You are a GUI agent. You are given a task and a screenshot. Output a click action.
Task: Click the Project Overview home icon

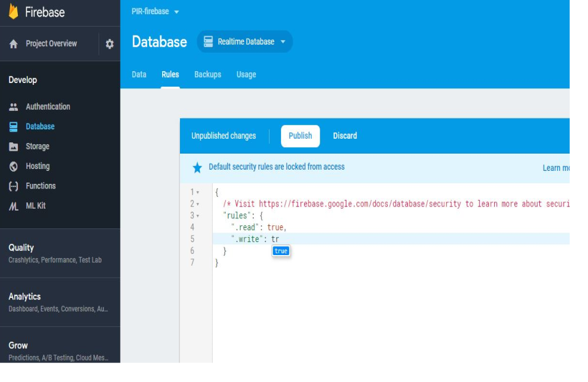(x=14, y=44)
